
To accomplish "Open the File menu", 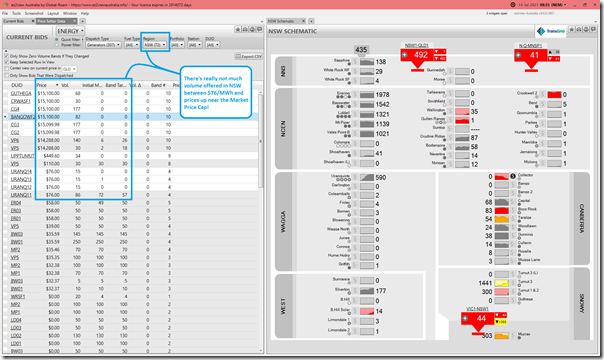I will click(x=5, y=13).
